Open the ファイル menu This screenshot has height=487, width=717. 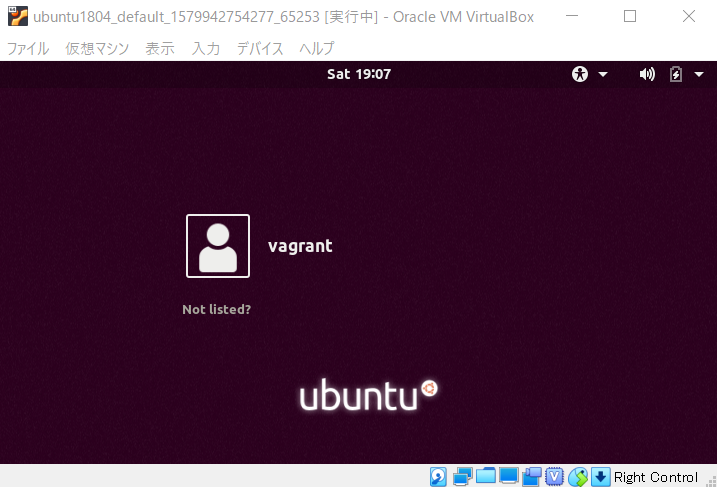[x=28, y=48]
